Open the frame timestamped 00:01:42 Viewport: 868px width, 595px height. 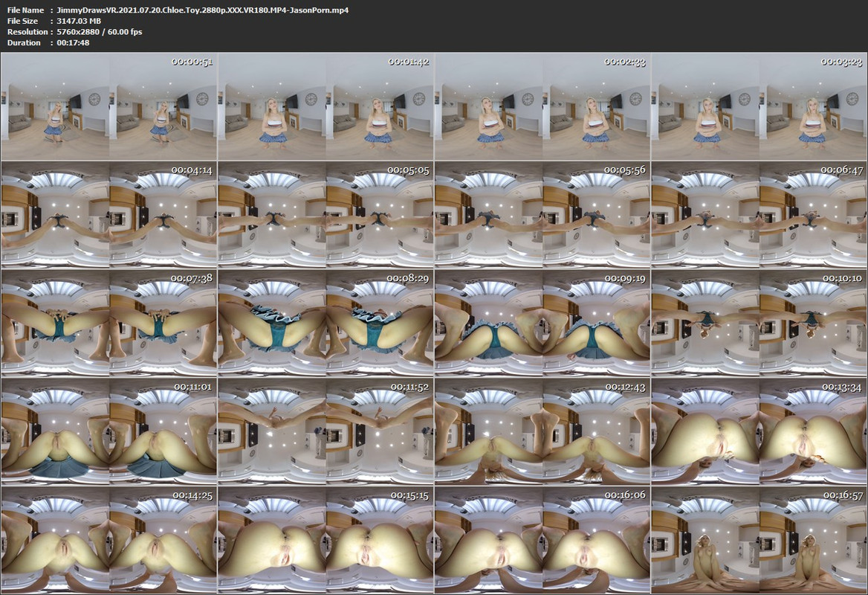[325, 106]
